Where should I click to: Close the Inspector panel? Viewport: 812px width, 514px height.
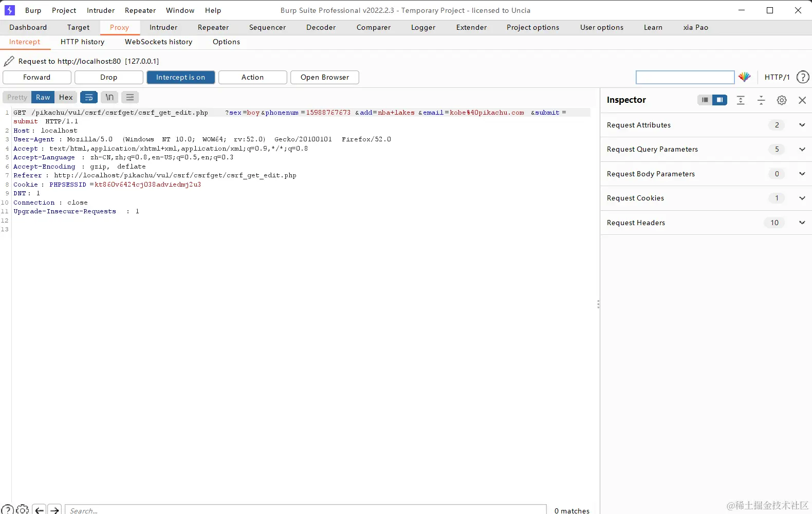coord(802,100)
